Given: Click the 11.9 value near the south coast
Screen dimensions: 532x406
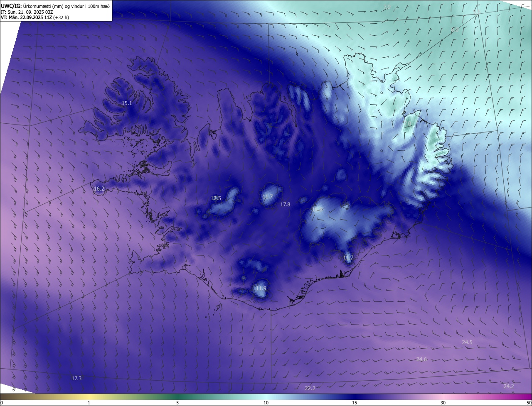Looking at the screenshot, I should pos(261,289).
